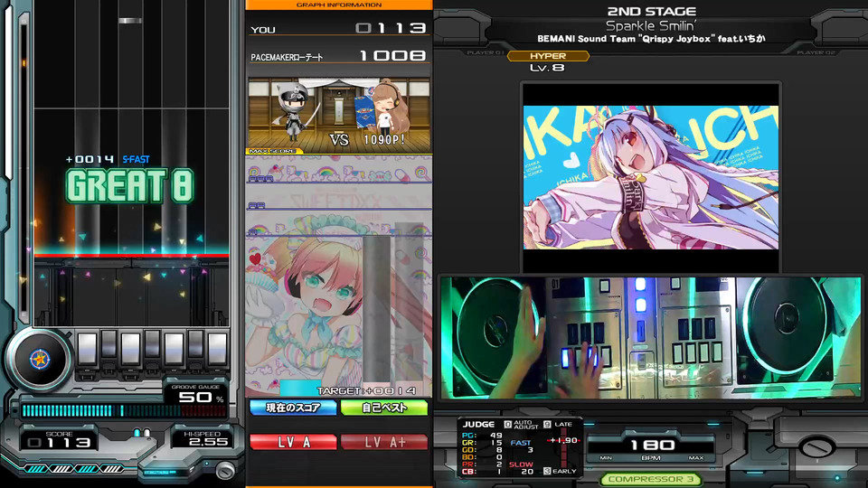Click the COMPRESSOR 3 effect label

pos(651,479)
